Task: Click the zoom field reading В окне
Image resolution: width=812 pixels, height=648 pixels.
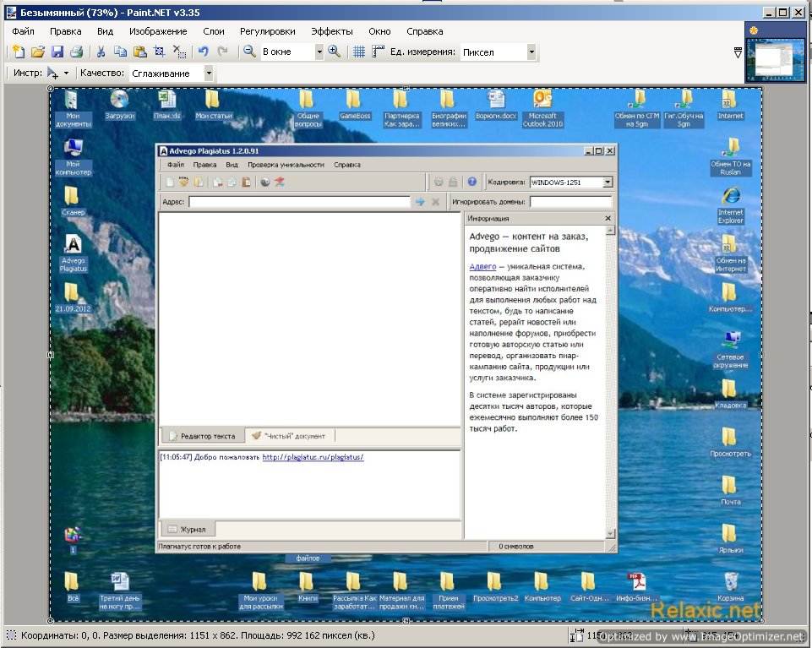Action: (287, 52)
